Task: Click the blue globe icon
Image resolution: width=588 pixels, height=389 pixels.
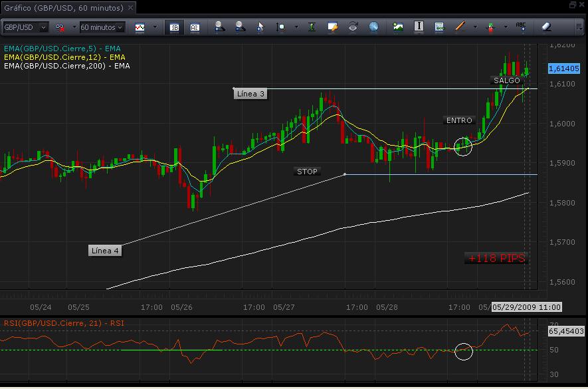Action: tap(373, 27)
